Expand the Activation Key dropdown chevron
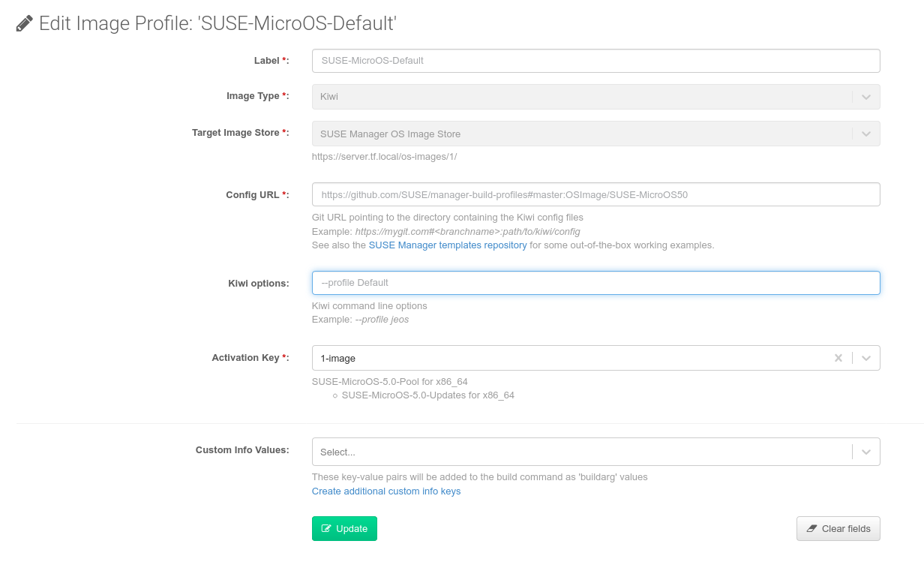Image resolution: width=924 pixels, height=586 pixels. point(866,358)
